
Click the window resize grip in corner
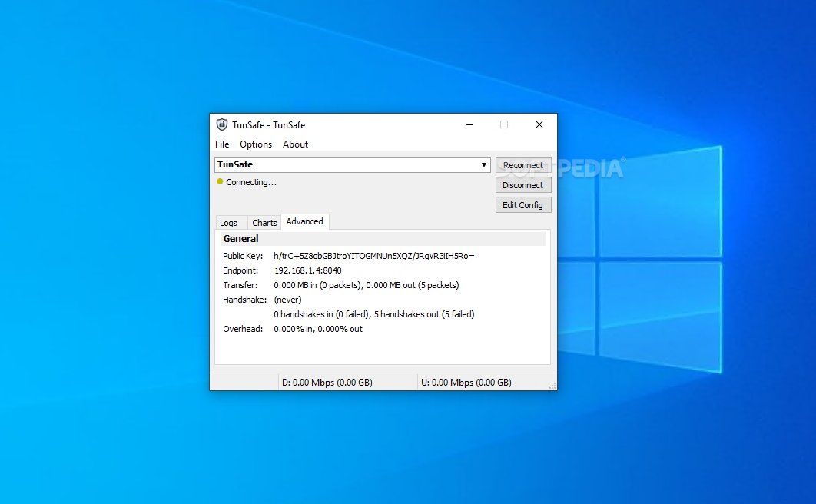coord(552,386)
